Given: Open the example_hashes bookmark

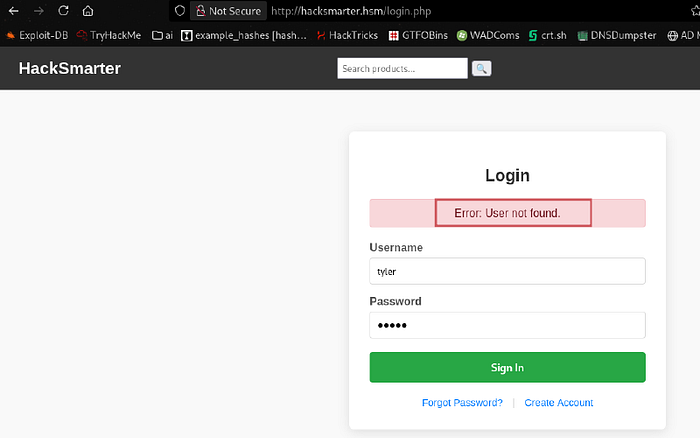Looking at the screenshot, I should tap(244, 35).
